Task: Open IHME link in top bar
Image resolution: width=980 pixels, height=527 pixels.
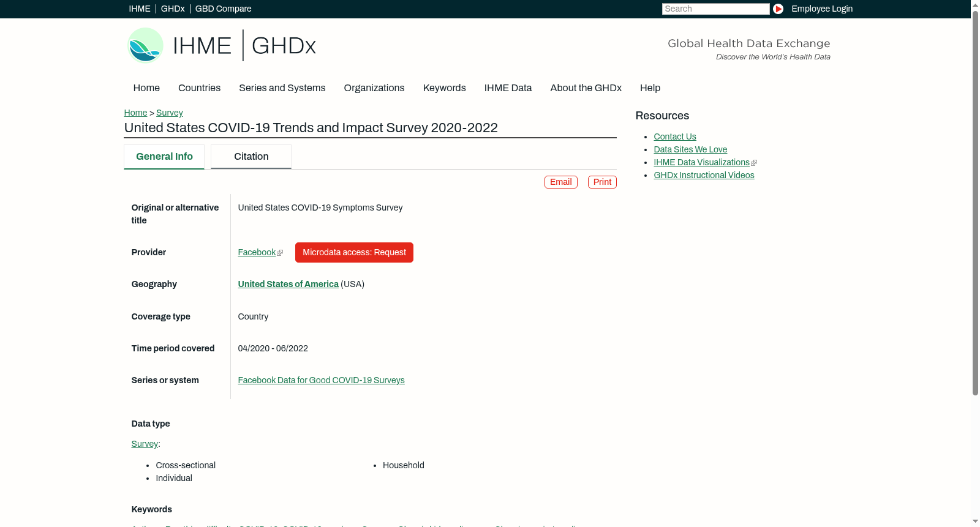Action: [x=140, y=9]
